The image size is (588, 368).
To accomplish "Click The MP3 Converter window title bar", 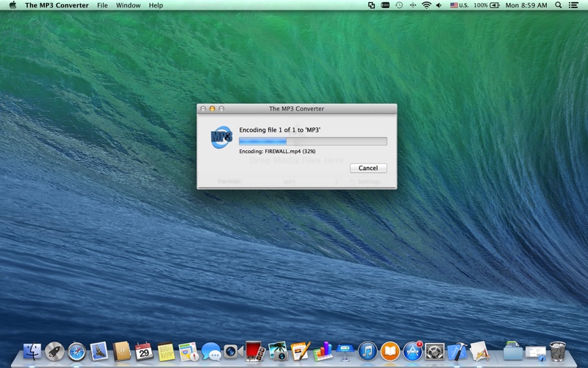I will (297, 108).
